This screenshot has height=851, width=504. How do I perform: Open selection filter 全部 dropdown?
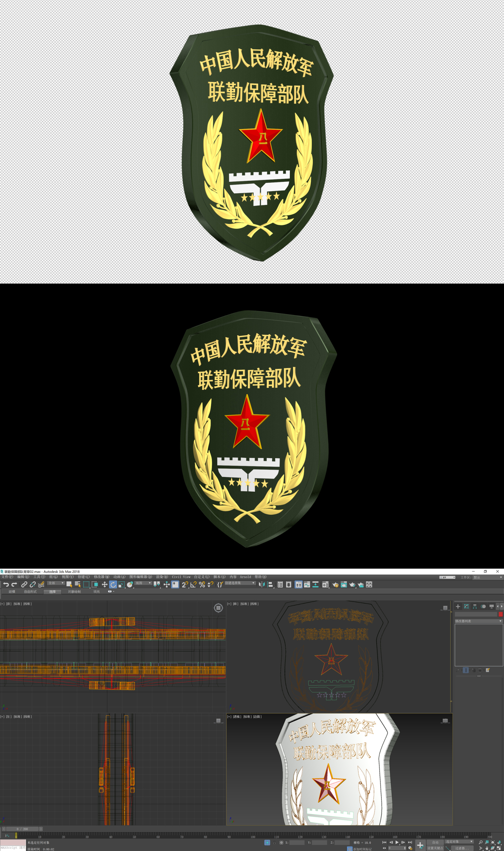pos(56,583)
